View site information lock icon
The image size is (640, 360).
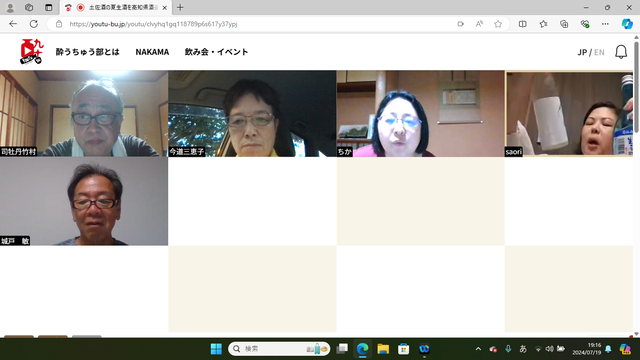59,24
